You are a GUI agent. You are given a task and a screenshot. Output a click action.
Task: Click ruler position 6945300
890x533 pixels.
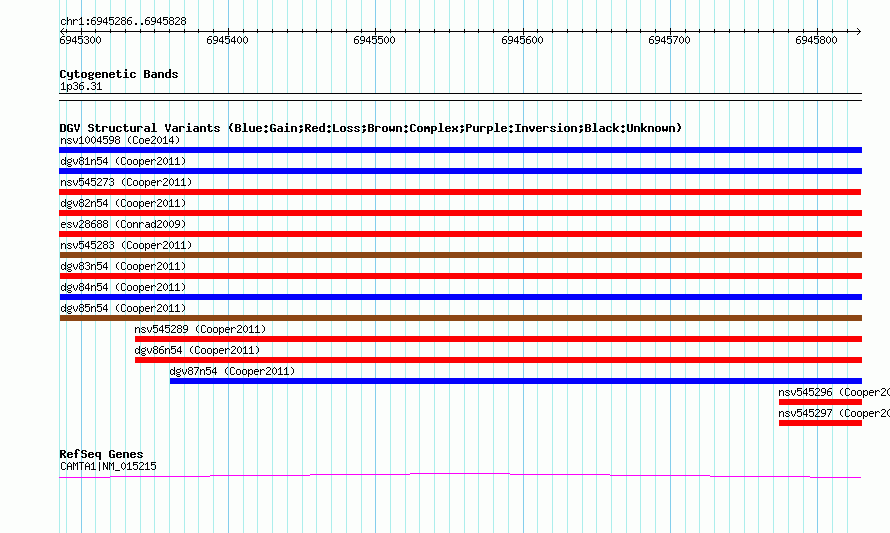(x=81, y=40)
